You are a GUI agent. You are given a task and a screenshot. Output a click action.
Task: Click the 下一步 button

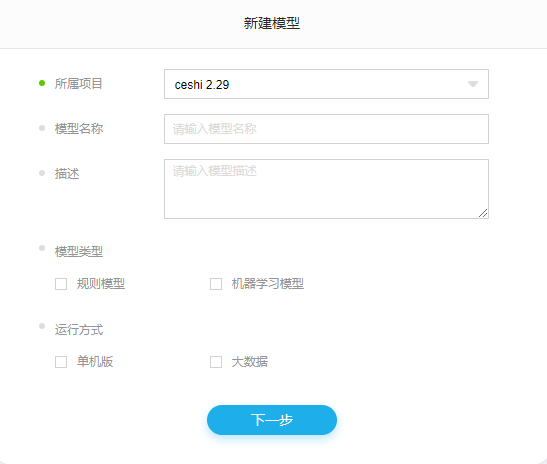[x=272, y=420]
